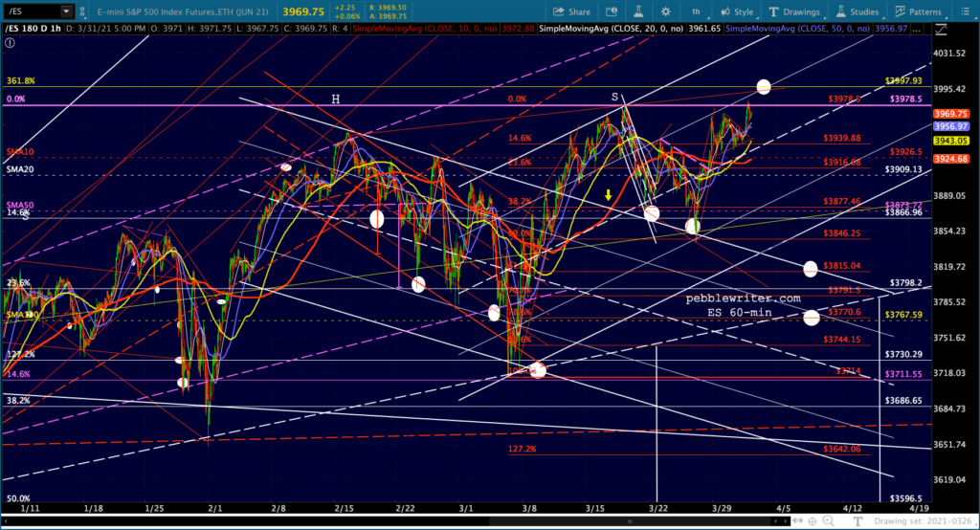Image resolution: width=980 pixels, height=530 pixels.
Task: Open the 1h timeframe selector
Action: pyautogui.click(x=696, y=11)
